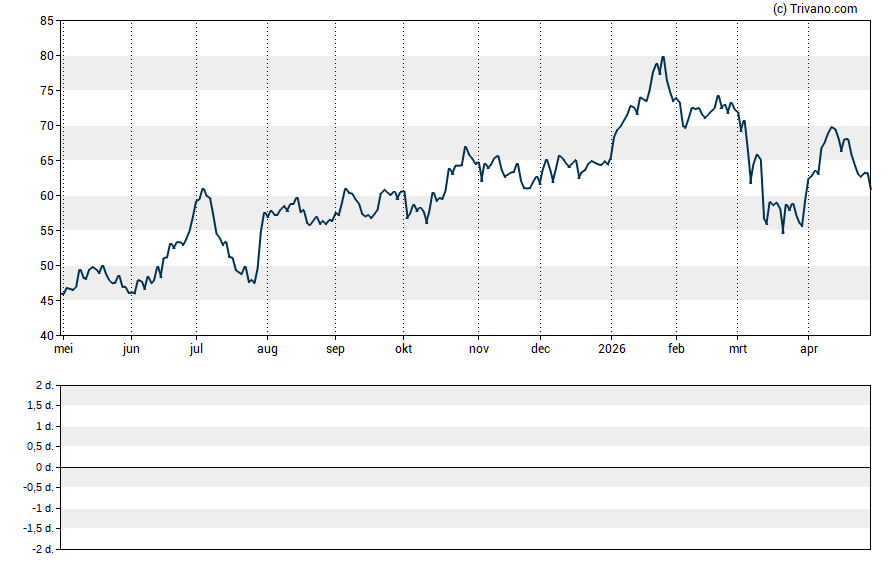Image resolution: width=888 pixels, height=565 pixels.
Task: Click the 'sep' x-axis label
Action: click(335, 349)
